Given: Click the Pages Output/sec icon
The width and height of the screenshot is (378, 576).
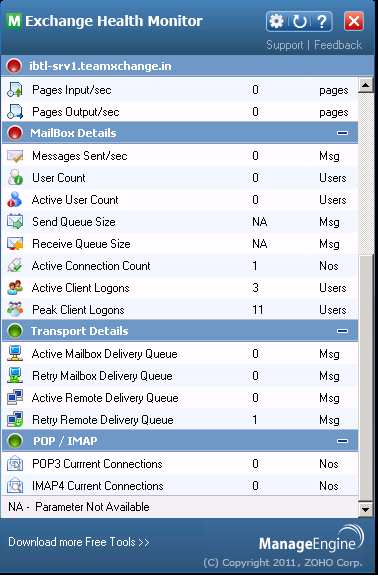Looking at the screenshot, I should click(15, 112).
